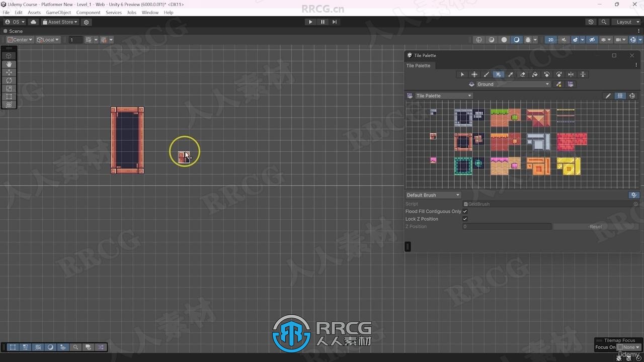Click the grid snap value field
Viewport: 644px width, 362px height.
pyautogui.click(x=75, y=40)
